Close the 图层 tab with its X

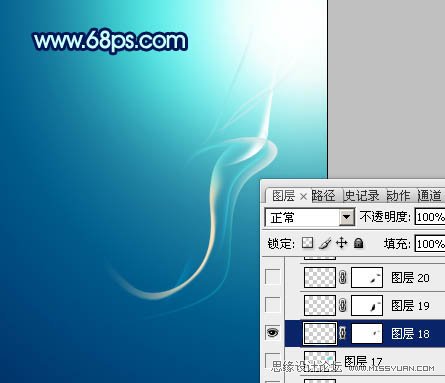[303, 197]
